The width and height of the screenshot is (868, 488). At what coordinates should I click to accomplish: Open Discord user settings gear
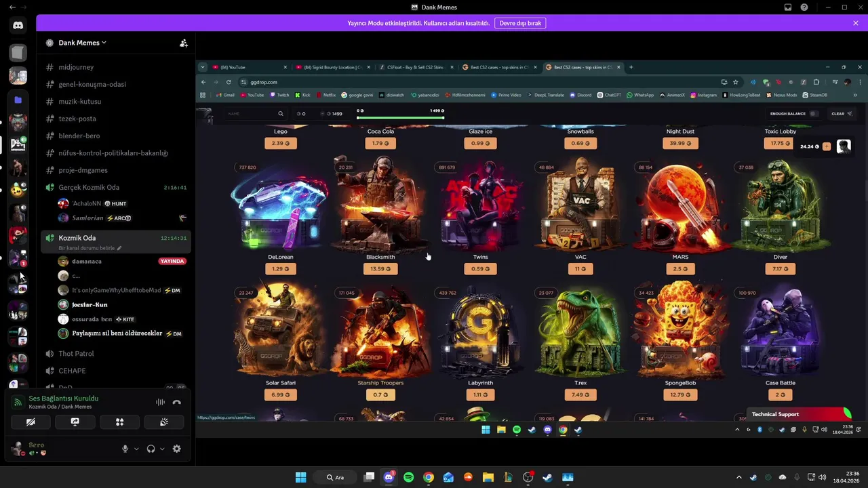pyautogui.click(x=177, y=449)
